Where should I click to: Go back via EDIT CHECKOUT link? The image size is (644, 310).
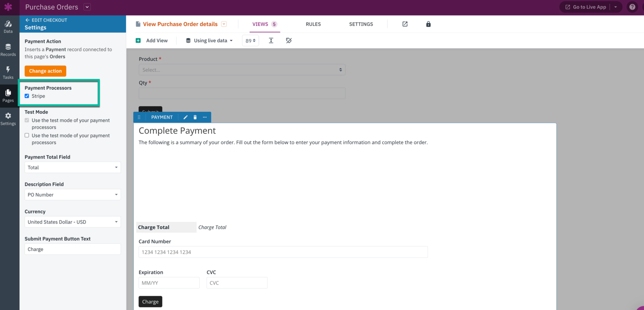(46, 20)
